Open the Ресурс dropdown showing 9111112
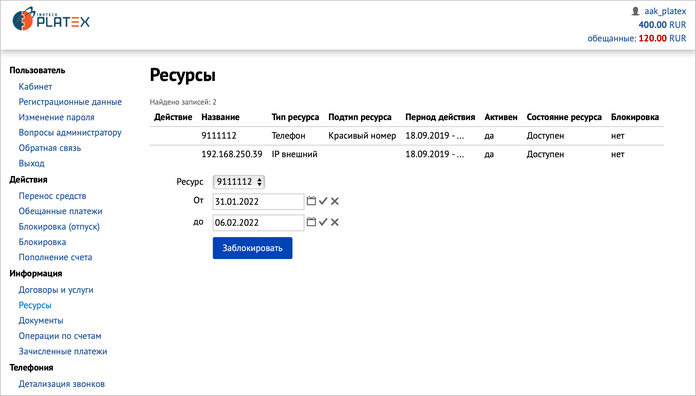Image resolution: width=696 pixels, height=396 pixels. [x=239, y=182]
